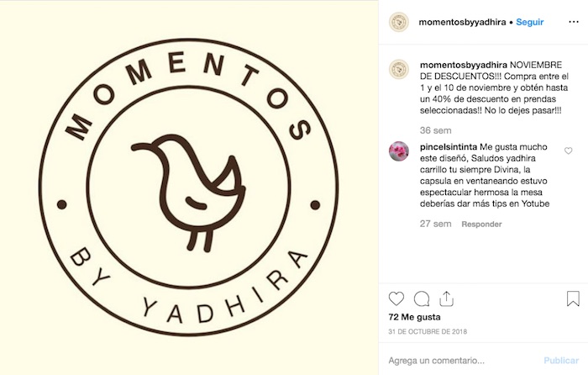Click the Momentos by Yadhira logo image
Image resolution: width=588 pixels, height=375 pixels.
tap(189, 187)
